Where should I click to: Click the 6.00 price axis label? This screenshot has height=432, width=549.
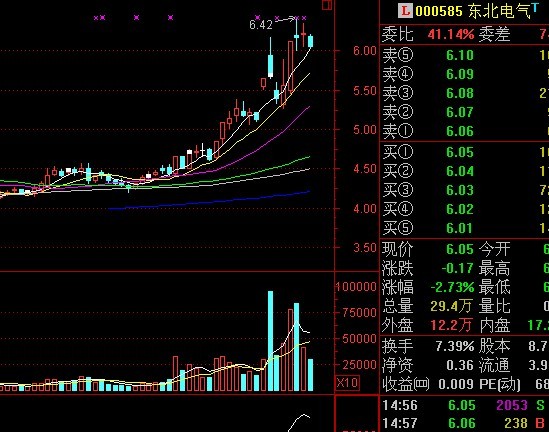[x=364, y=51]
